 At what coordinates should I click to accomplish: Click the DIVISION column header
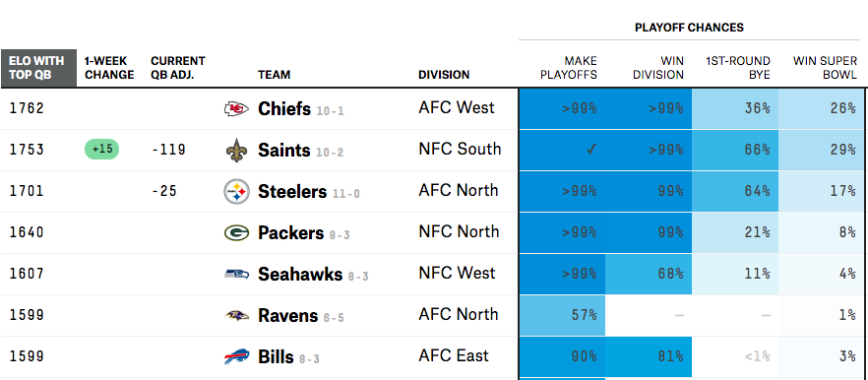[444, 74]
